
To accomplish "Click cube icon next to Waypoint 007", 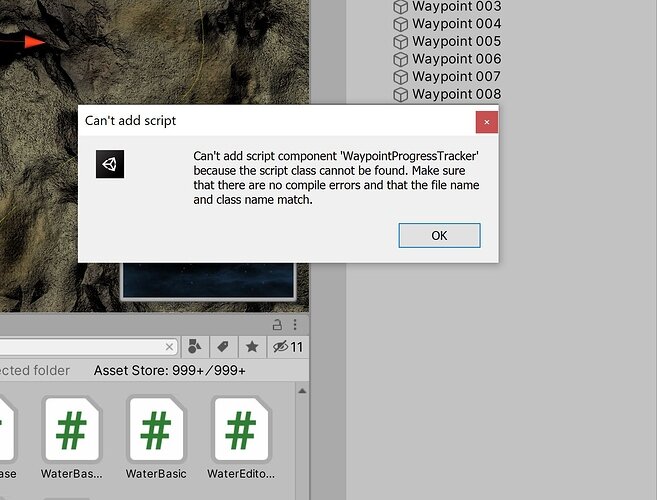I will 401,77.
